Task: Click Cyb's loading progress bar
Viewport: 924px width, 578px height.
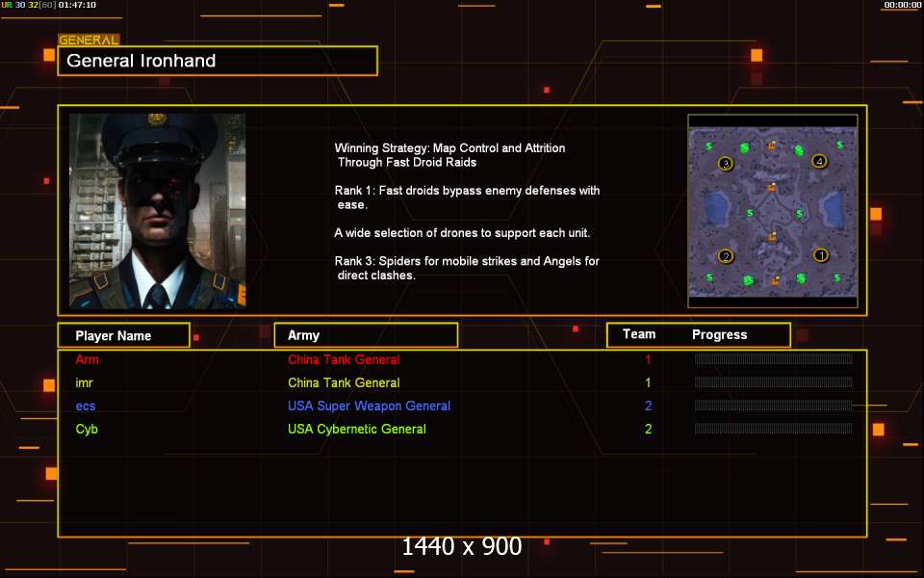Action: point(773,428)
